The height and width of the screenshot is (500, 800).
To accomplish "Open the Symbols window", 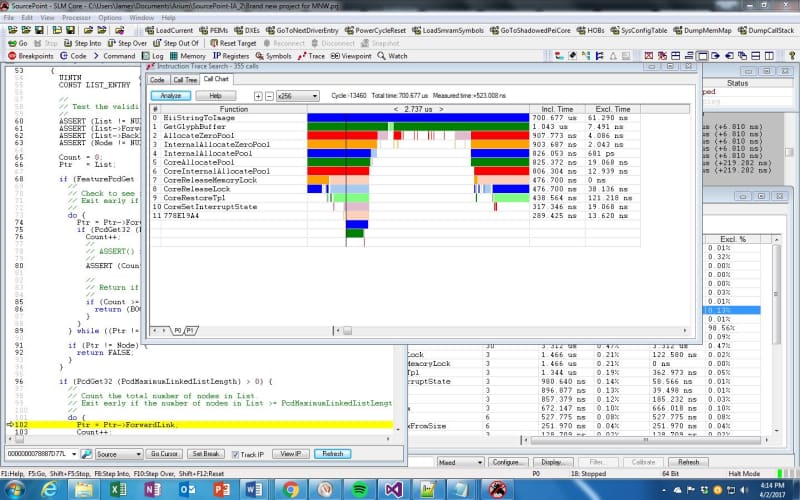I will pyautogui.click(x=273, y=56).
